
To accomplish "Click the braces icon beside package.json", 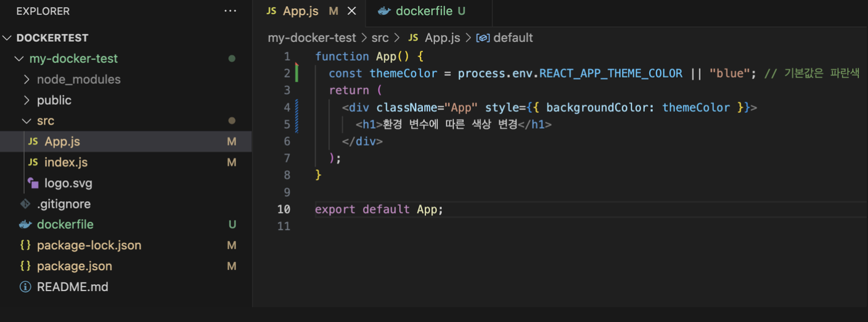I will (x=25, y=266).
